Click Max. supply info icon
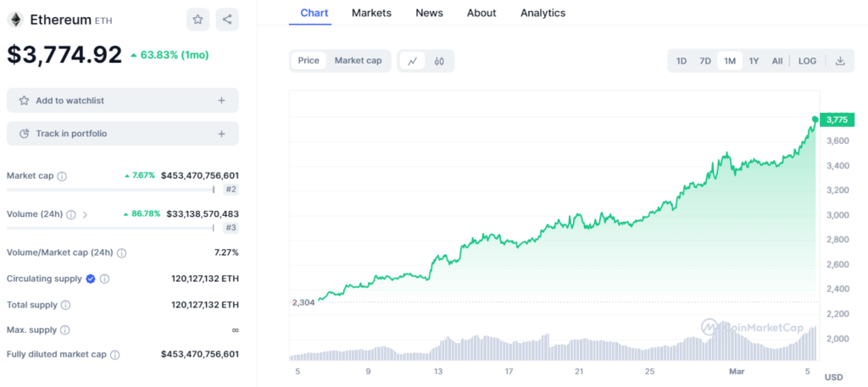Screen dimensions: 868x387 point(64,330)
